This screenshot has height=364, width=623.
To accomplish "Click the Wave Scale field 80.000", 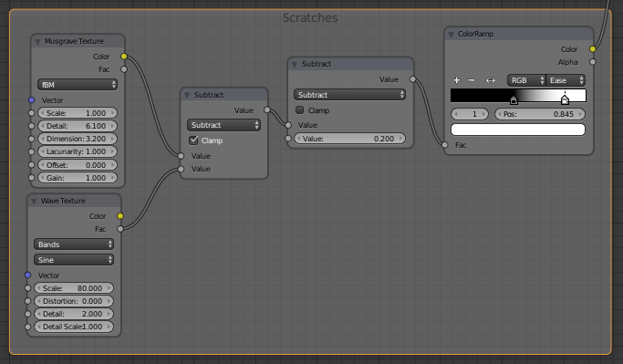I will [74, 288].
